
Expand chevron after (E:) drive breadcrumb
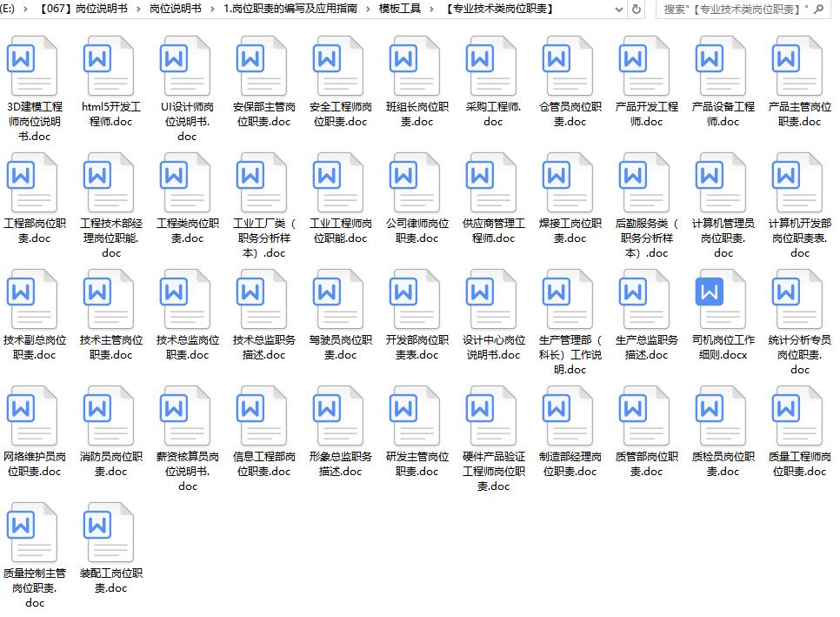point(25,9)
